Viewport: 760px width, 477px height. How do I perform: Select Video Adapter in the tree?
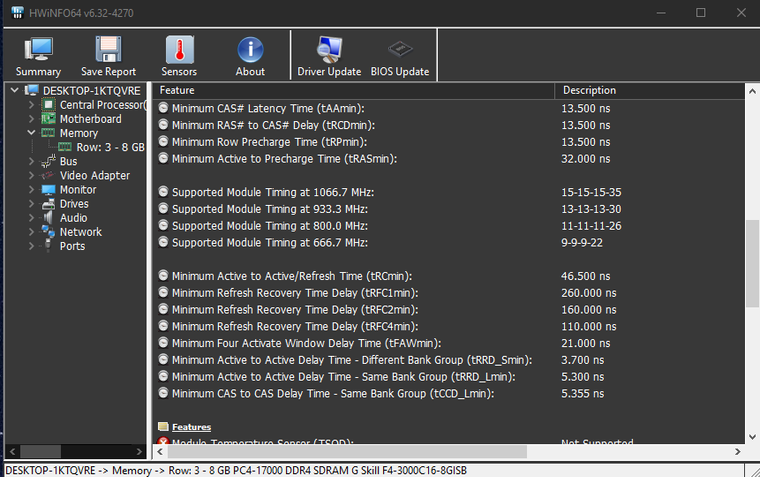(94, 175)
